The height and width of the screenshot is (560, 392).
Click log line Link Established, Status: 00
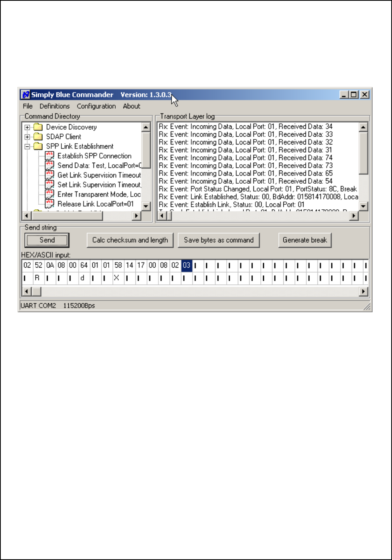click(x=258, y=197)
